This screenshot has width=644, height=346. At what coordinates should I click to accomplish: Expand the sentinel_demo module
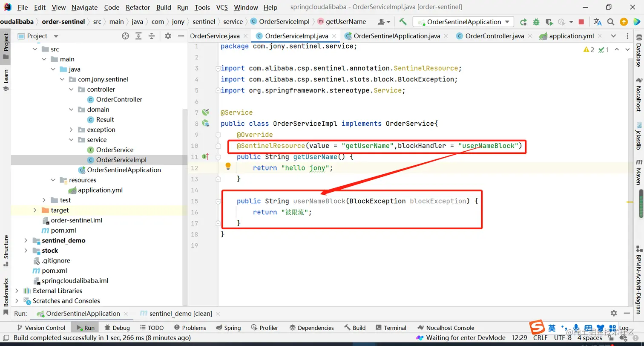(x=26, y=240)
